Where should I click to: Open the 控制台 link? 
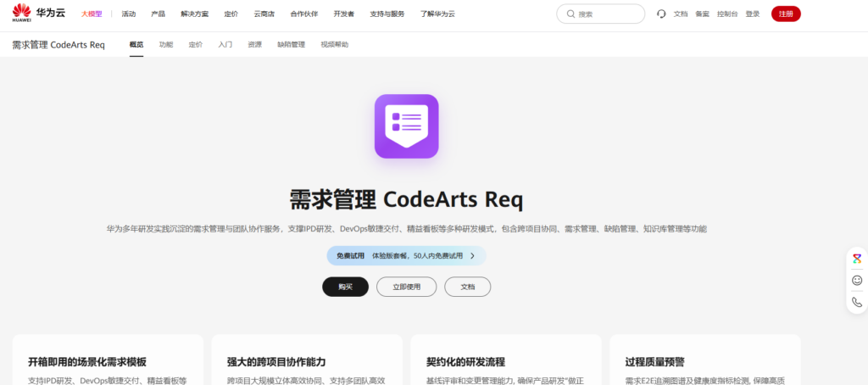(727, 14)
